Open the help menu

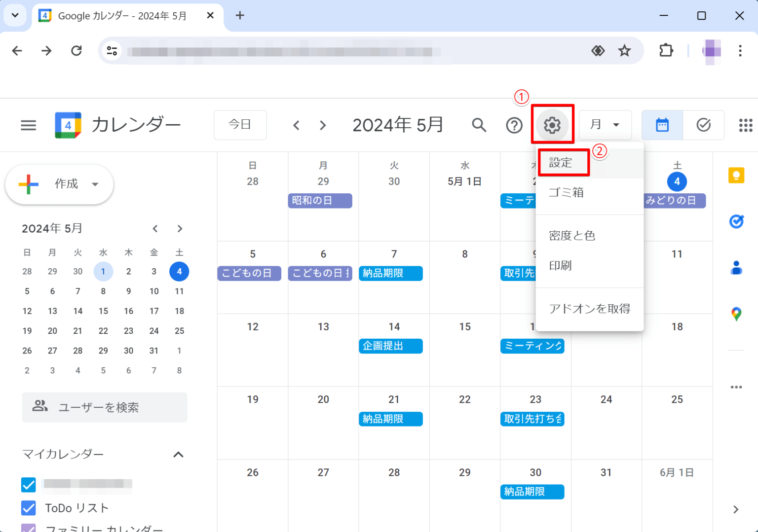(x=514, y=125)
